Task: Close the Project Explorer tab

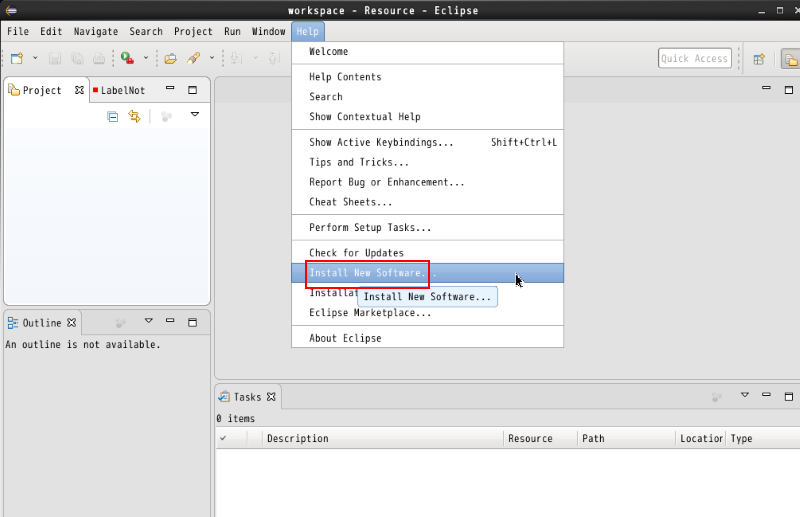Action: coord(79,90)
